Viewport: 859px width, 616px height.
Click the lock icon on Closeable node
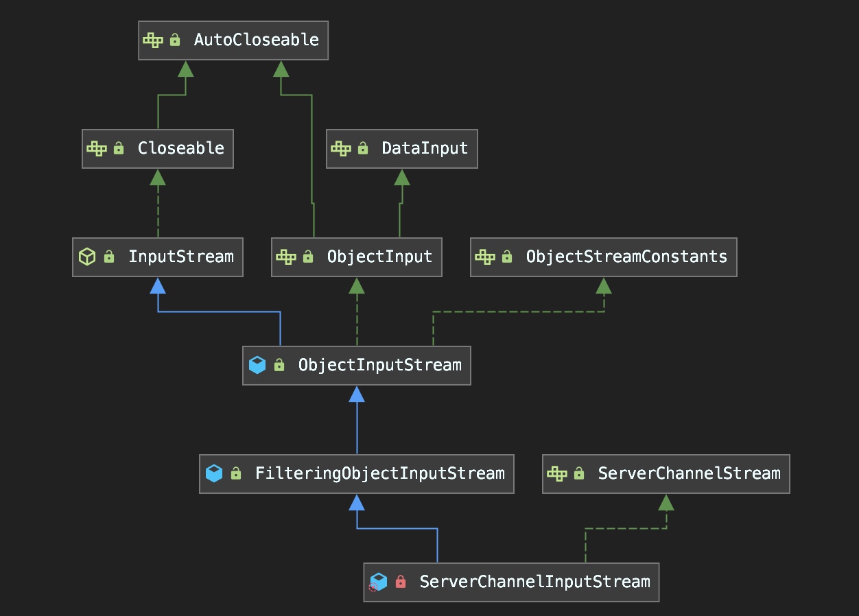(119, 148)
